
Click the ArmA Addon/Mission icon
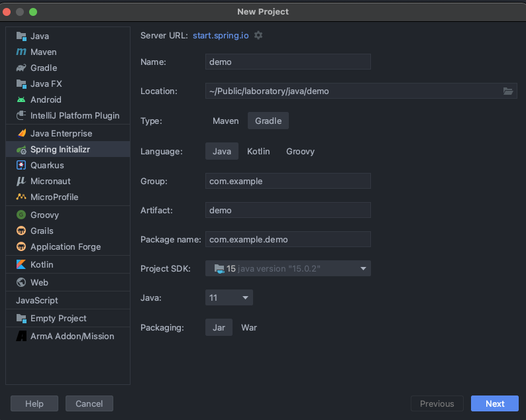click(21, 336)
